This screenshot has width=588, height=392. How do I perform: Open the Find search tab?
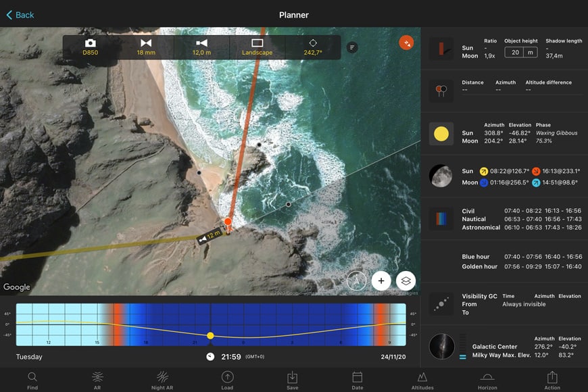(x=32, y=380)
